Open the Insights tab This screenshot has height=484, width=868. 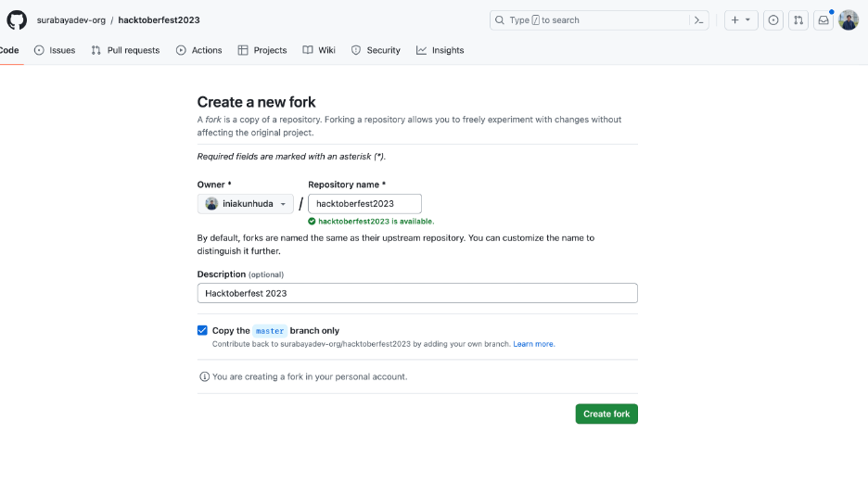coord(440,50)
